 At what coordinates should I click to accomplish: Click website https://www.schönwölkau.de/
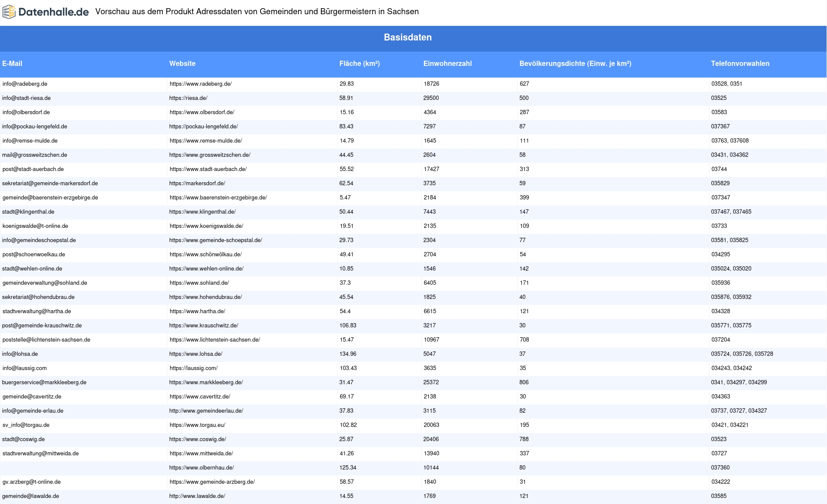[205, 255]
